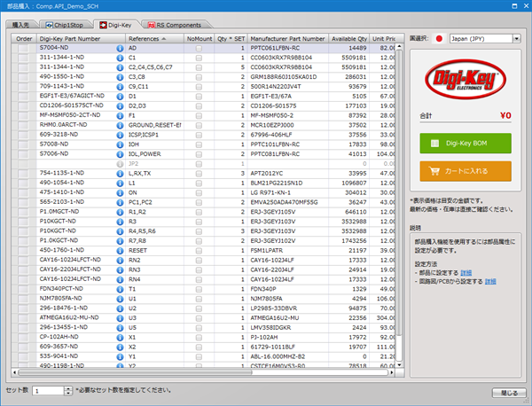Open info icon for 296-18476-1-ND

(120, 308)
